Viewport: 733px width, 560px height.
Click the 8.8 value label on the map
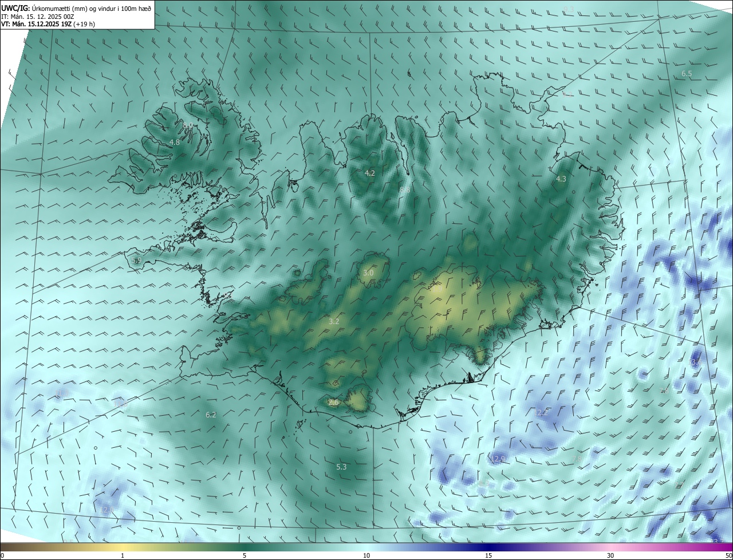(405, 190)
